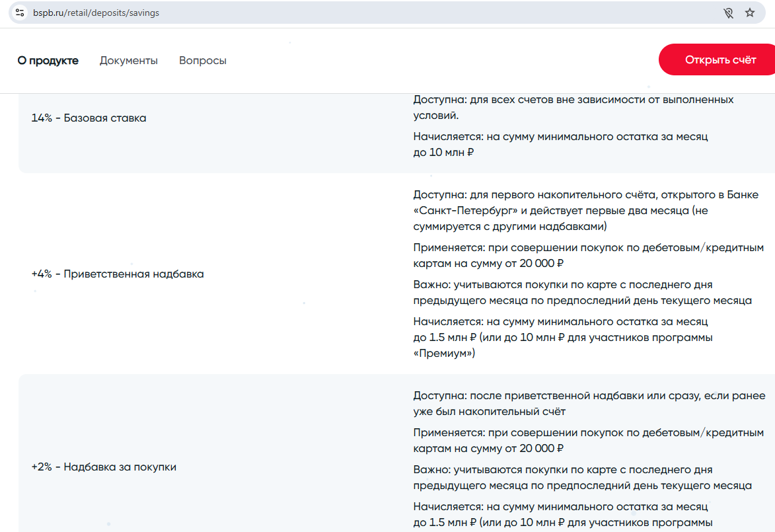Open the «Документы» tab
This screenshot has height=532, width=775.
pos(129,61)
